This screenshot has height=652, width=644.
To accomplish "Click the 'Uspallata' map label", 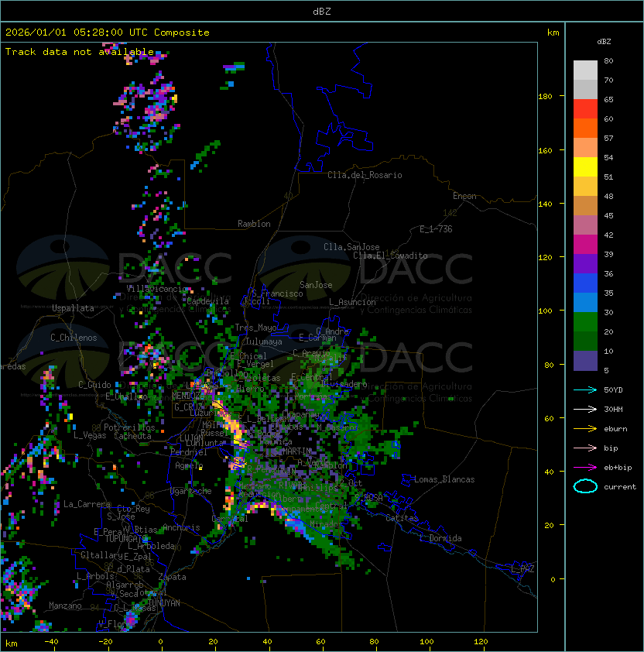I will pos(73,308).
